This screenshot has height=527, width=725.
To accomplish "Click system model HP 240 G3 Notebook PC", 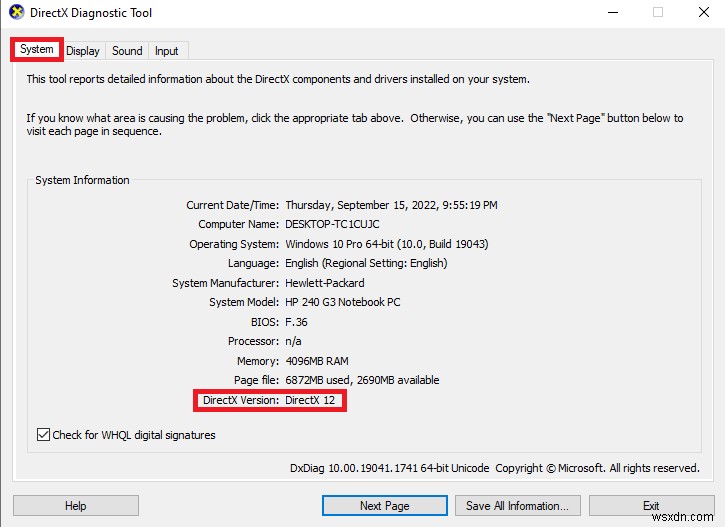I will point(343,302).
